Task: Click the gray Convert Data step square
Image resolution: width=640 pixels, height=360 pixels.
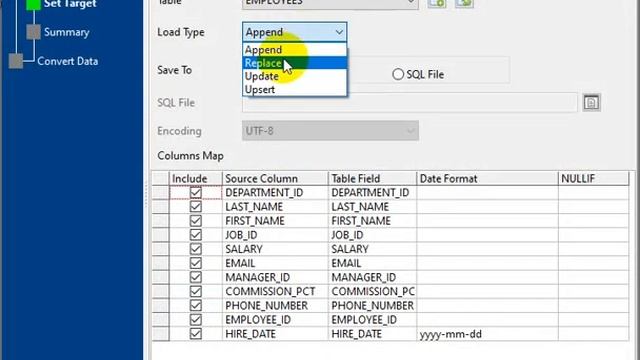Action: [16, 61]
